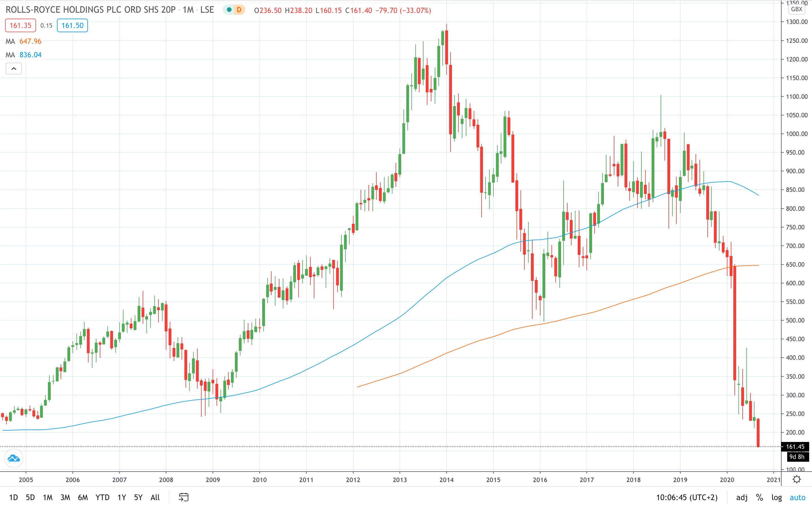Select the YTD time range
Image resolution: width=812 pixels, height=508 pixels.
(x=102, y=497)
